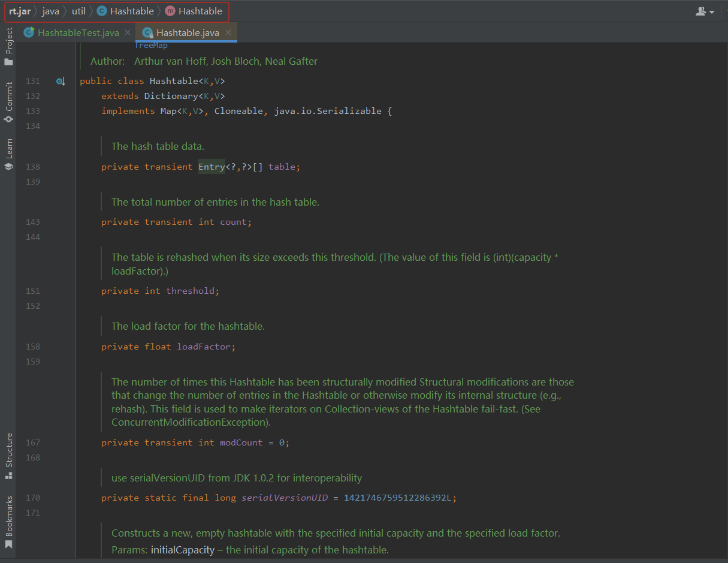The width and height of the screenshot is (728, 563).
Task: Click the Entry type on line 138
Action: [x=212, y=167]
